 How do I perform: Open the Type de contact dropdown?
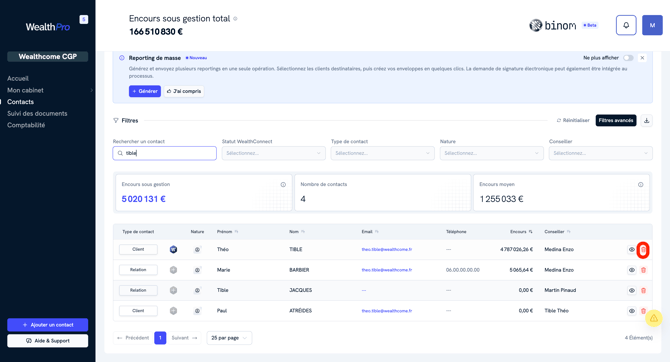(382, 153)
